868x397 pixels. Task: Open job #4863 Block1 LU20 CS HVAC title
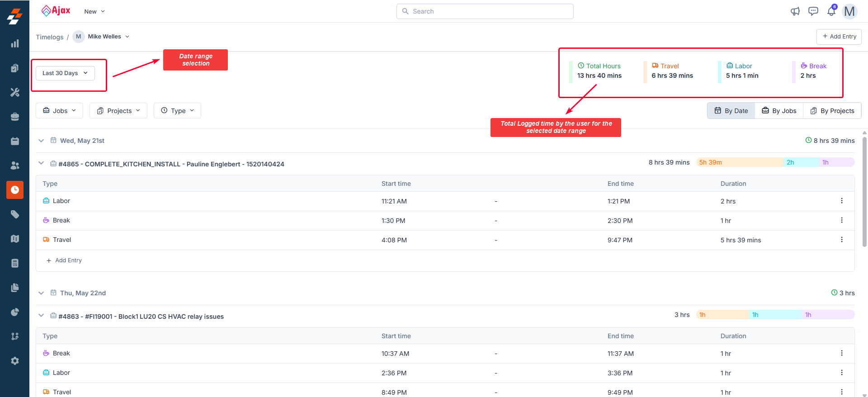[141, 317]
